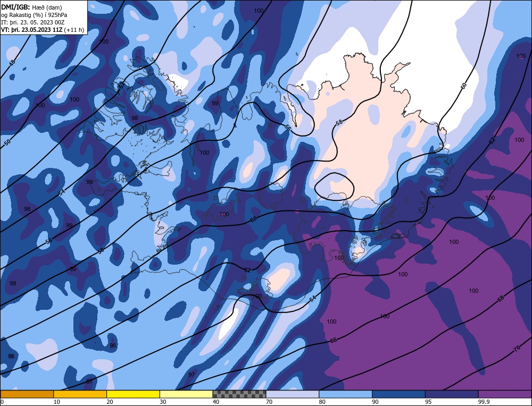
Task: Click the purple legend swatch above 99.9
Action: pyautogui.click(x=505, y=394)
